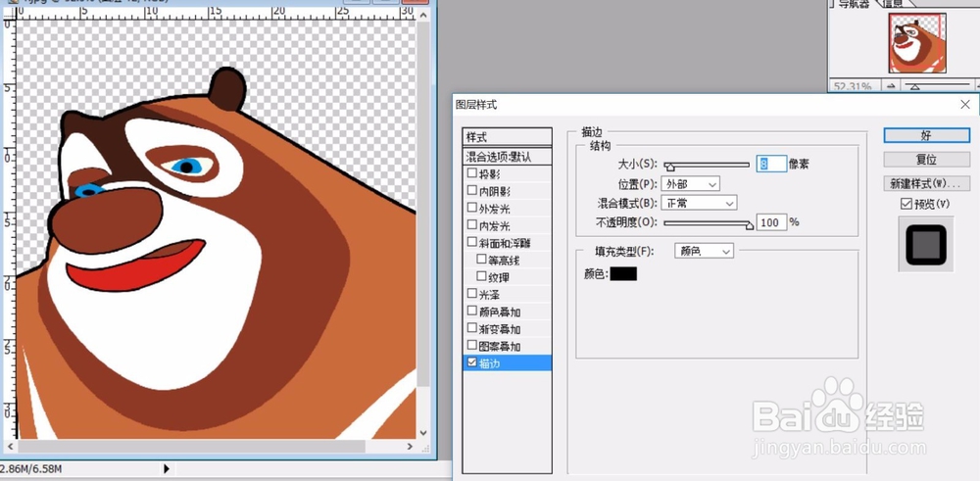Image resolution: width=980 pixels, height=481 pixels.
Task: Enable the 等高线 contour checkbox
Action: coord(481,259)
